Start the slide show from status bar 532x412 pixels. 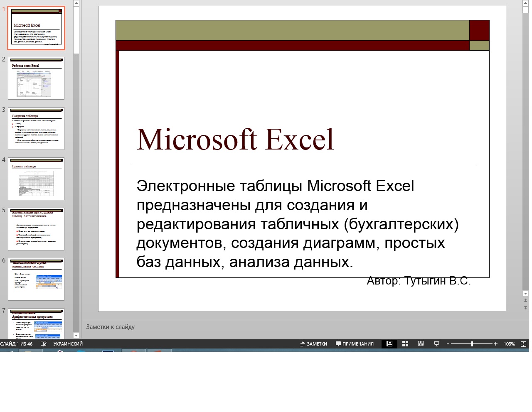pyautogui.click(x=436, y=344)
